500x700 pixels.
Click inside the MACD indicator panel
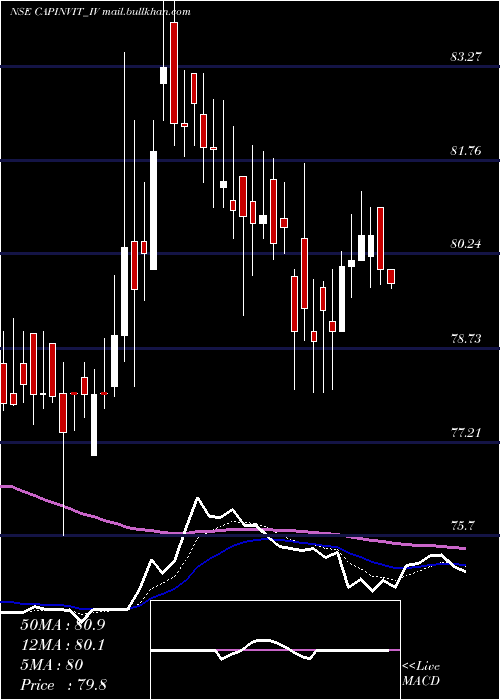point(275,650)
